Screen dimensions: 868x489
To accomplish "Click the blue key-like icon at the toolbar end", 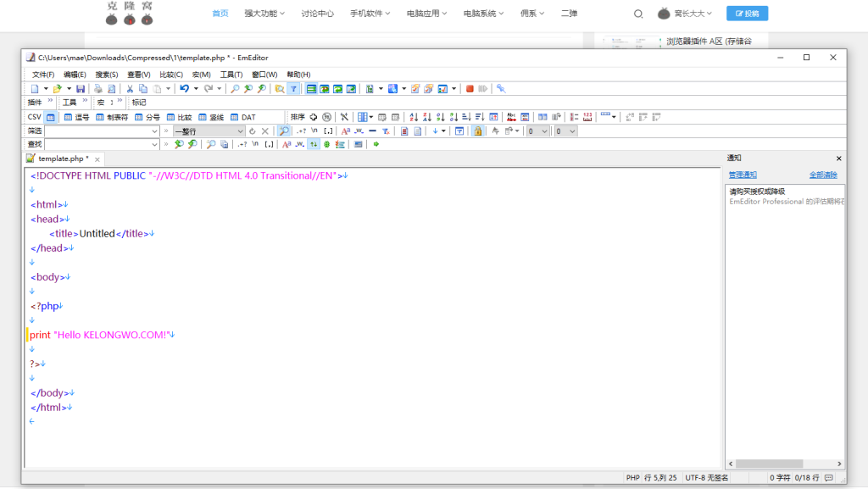I will [501, 88].
